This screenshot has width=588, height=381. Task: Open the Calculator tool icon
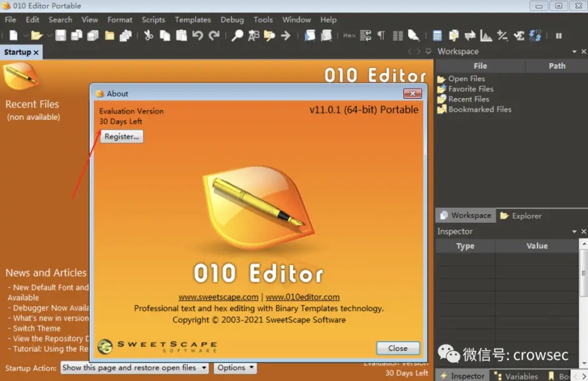(x=437, y=36)
